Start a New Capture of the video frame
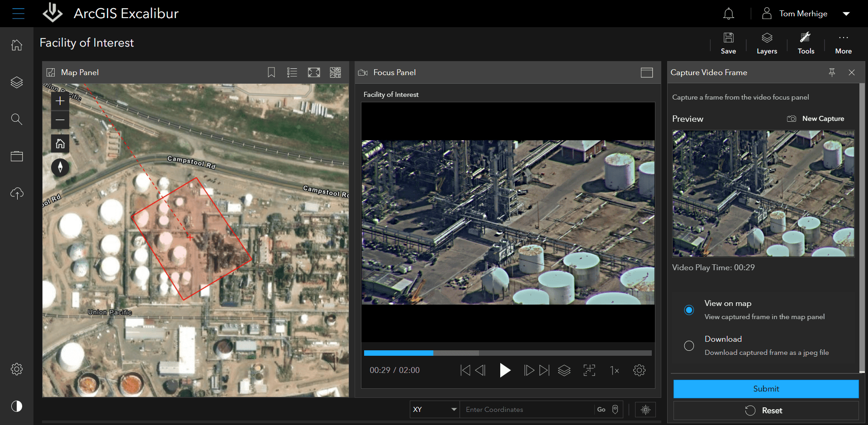 816,118
